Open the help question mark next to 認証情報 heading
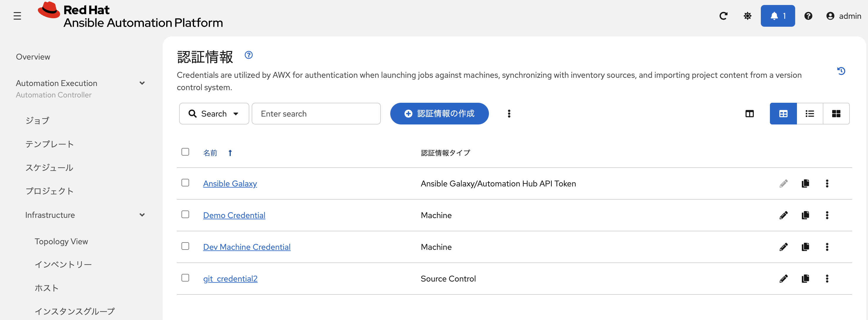Screen dimensions: 868x320 (249, 55)
